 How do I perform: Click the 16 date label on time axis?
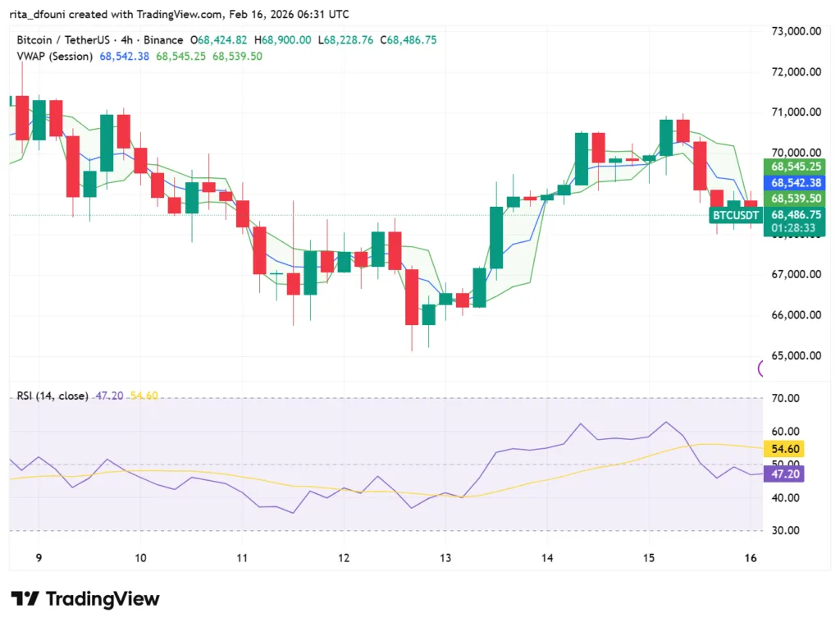pyautogui.click(x=749, y=557)
